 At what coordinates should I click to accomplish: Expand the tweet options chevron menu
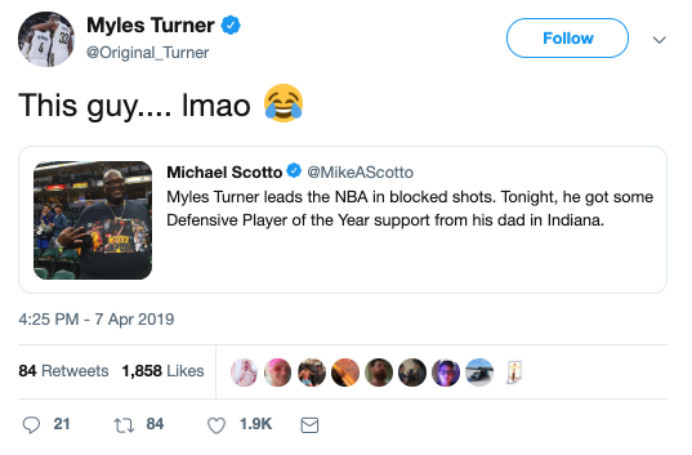(658, 40)
